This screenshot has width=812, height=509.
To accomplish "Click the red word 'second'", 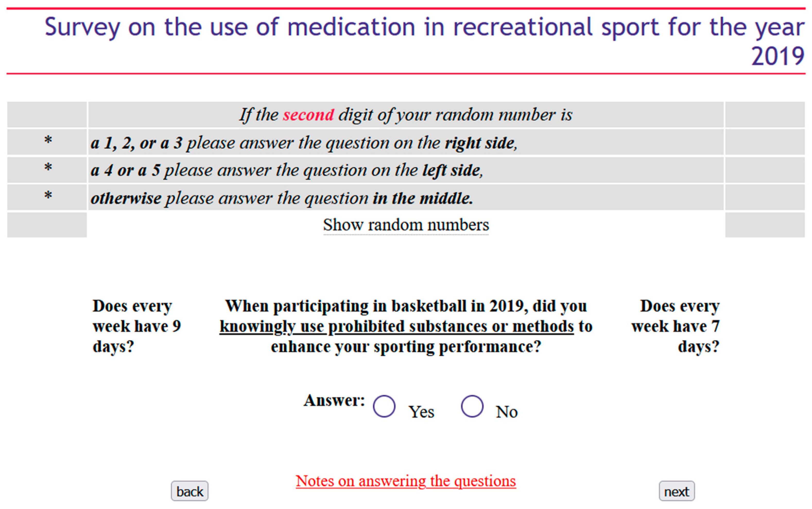I will tap(308, 115).
